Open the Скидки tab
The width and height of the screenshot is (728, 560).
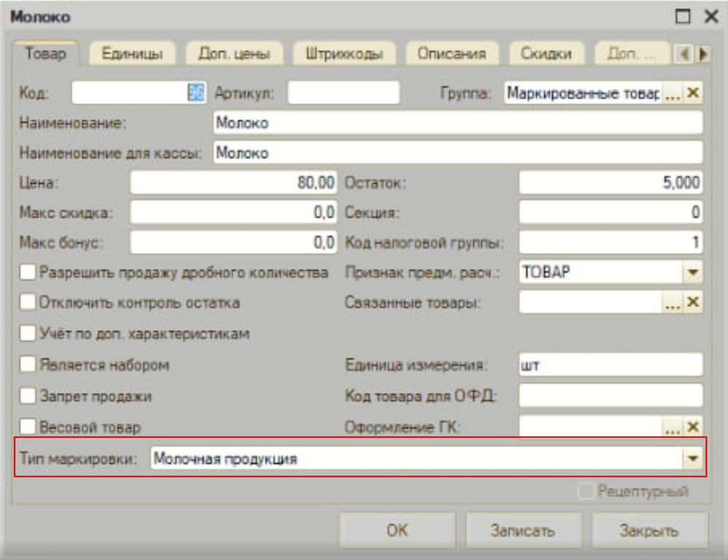pos(546,54)
